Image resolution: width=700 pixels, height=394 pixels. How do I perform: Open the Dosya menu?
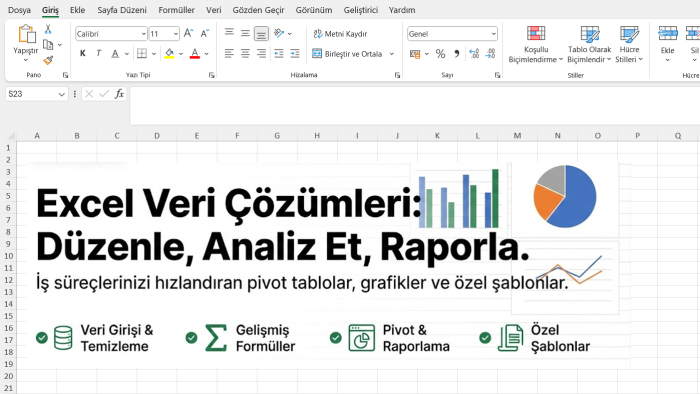point(19,10)
